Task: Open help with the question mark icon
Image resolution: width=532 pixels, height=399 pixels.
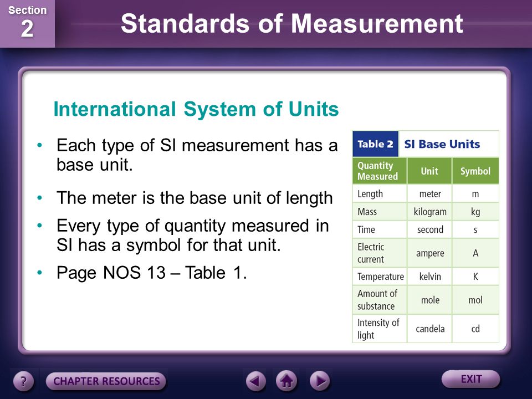Action: click(23, 381)
